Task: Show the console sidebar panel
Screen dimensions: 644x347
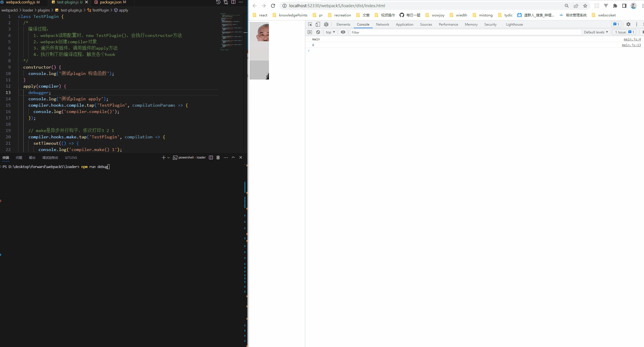Action: coord(310,32)
